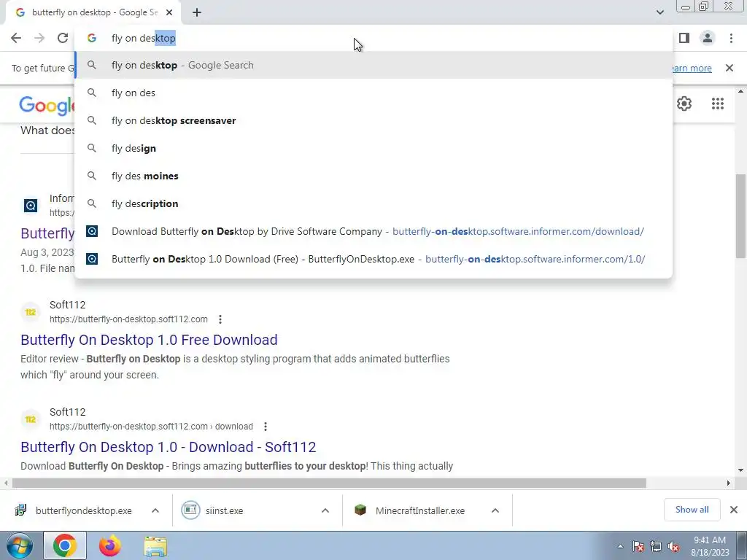This screenshot has height=560, width=747.
Task: Click the Google G icon in address bar
Action: 92,38
